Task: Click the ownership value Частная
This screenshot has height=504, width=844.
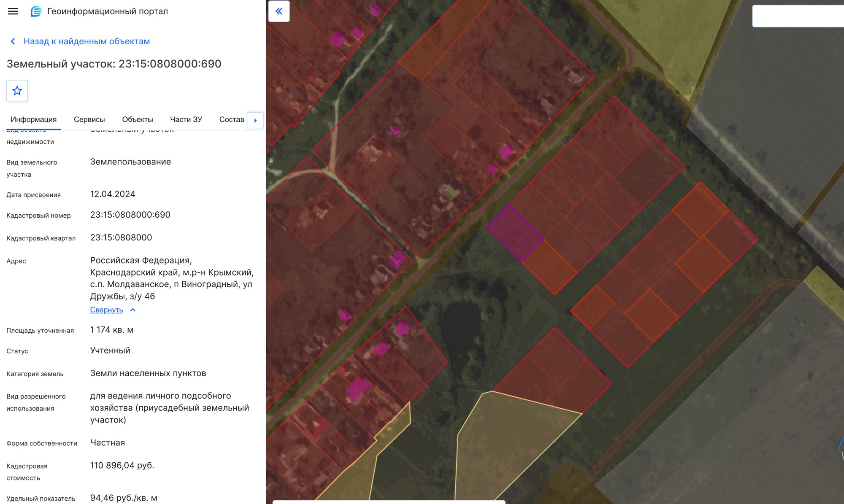Action: 108,443
